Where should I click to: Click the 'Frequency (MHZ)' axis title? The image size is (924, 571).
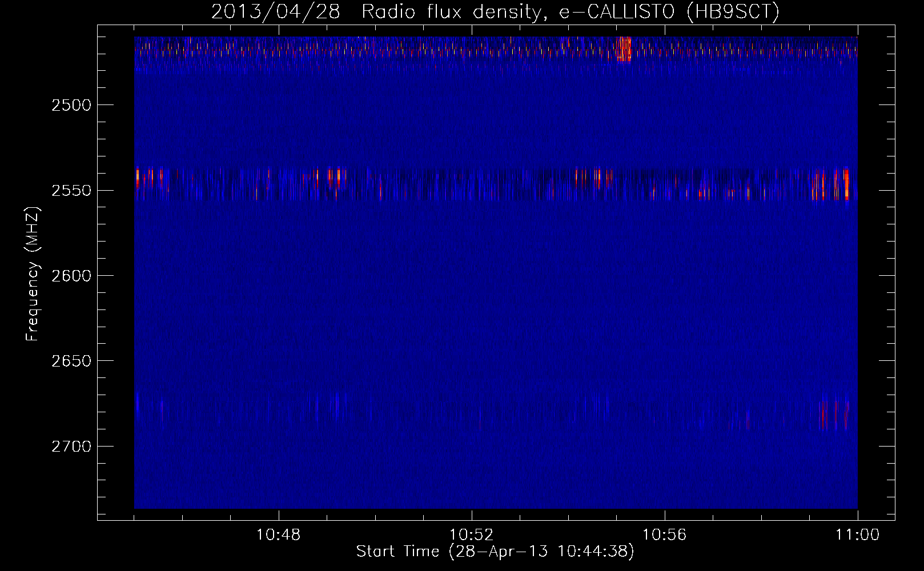click(x=33, y=274)
